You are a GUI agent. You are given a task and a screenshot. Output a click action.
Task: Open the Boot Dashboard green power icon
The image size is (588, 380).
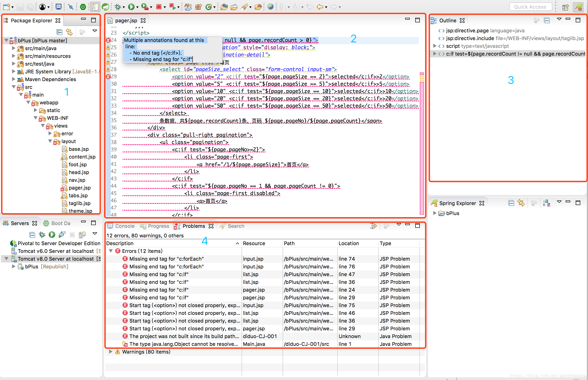pos(83,7)
